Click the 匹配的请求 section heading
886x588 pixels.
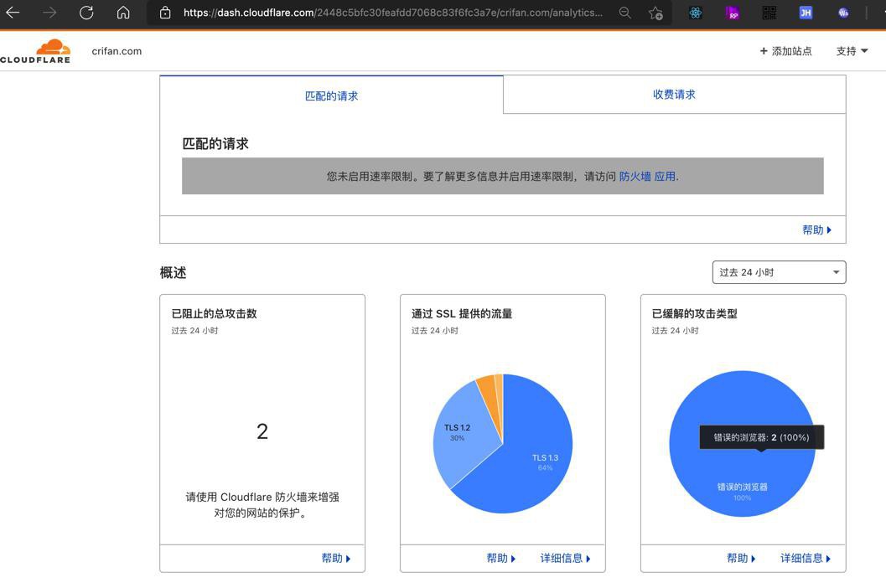pyautogui.click(x=215, y=143)
